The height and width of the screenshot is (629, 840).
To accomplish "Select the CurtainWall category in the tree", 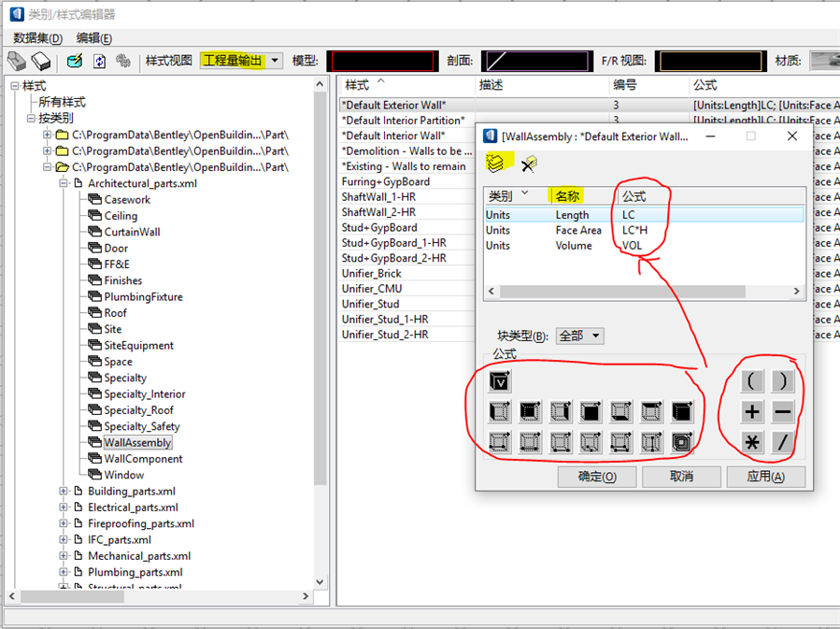I will coord(132,232).
